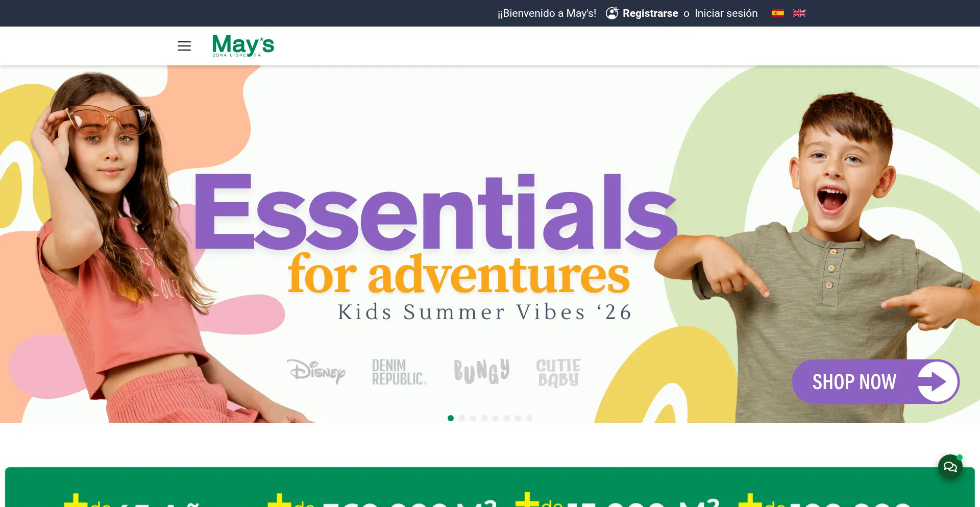
Task: Click the Registrarse link
Action: pos(650,13)
